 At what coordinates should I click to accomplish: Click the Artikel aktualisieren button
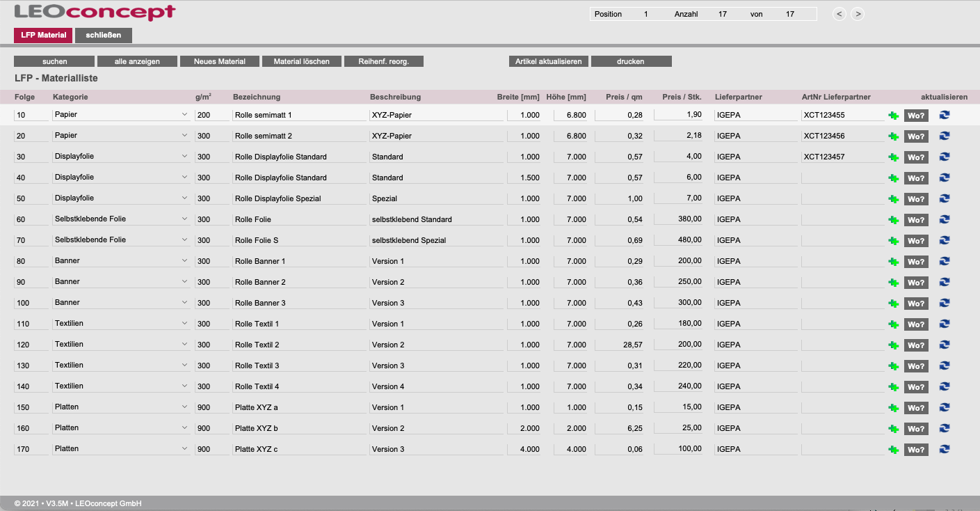(548, 61)
